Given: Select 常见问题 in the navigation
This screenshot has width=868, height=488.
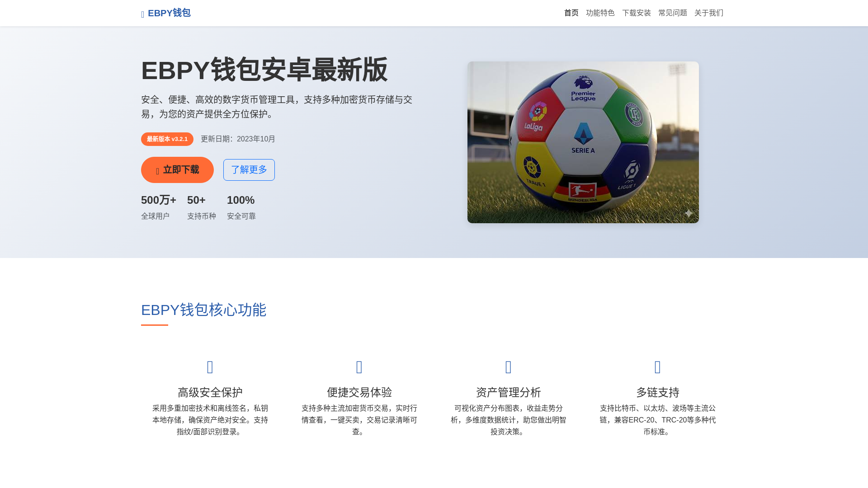Looking at the screenshot, I should point(673,13).
